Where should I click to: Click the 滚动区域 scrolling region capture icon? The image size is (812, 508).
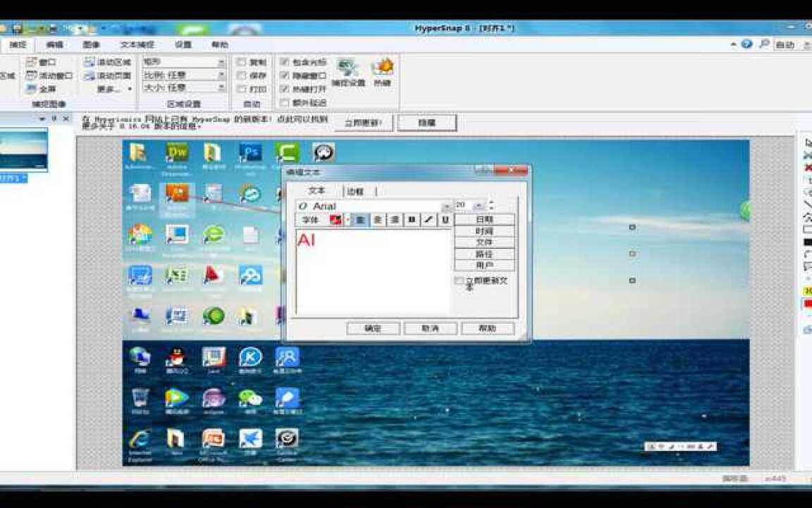[x=90, y=62]
